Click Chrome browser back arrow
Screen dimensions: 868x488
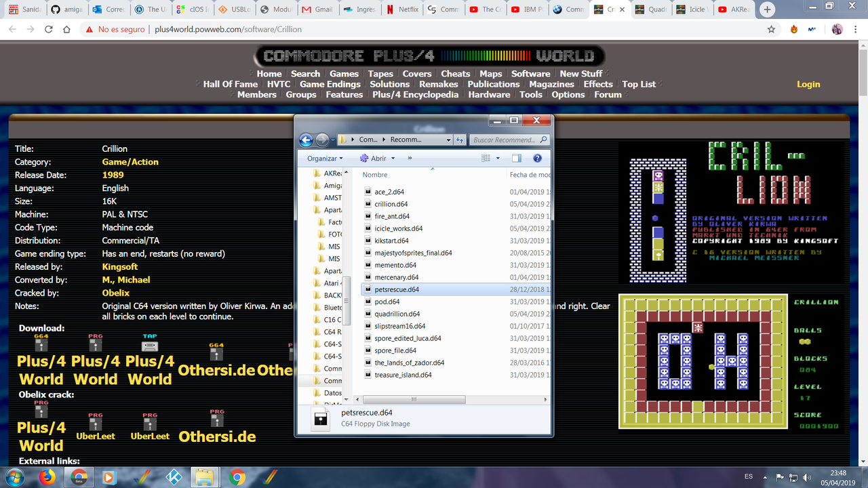(x=12, y=29)
